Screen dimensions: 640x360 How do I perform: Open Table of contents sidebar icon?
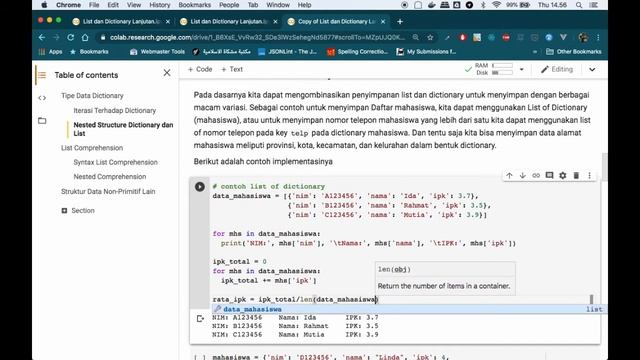(x=42, y=75)
